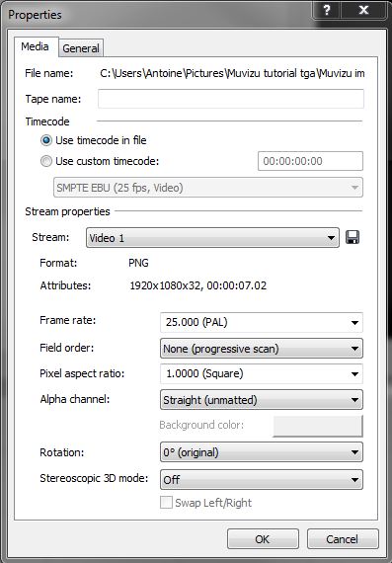Screen dimensions: 392x563
Task: Open the Field order dropdown
Action: pyautogui.click(x=262, y=349)
